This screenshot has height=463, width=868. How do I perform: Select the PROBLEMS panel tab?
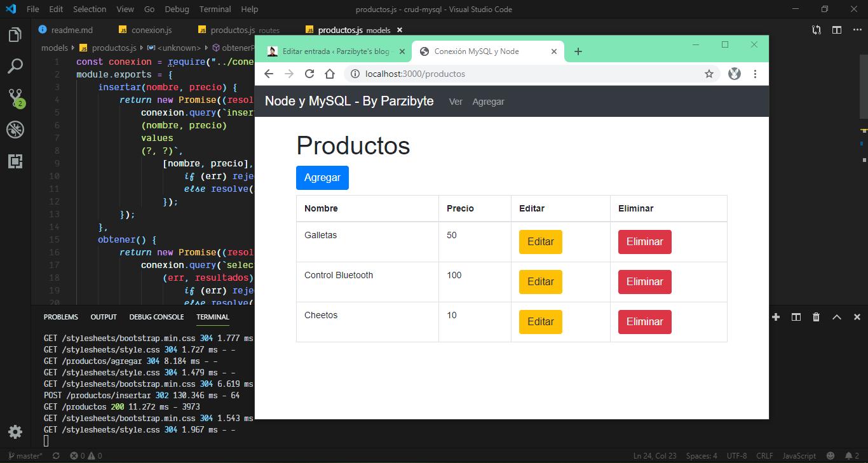click(x=60, y=317)
